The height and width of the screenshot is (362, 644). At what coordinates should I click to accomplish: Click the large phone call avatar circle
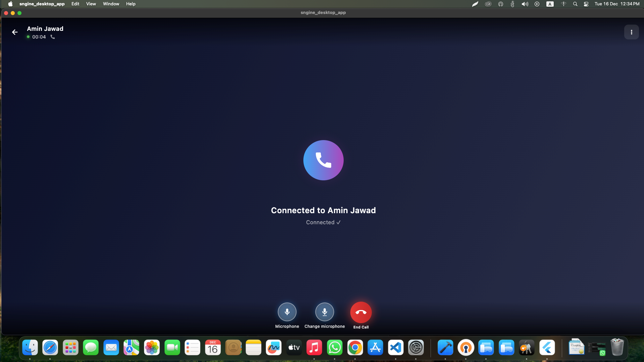[323, 160]
